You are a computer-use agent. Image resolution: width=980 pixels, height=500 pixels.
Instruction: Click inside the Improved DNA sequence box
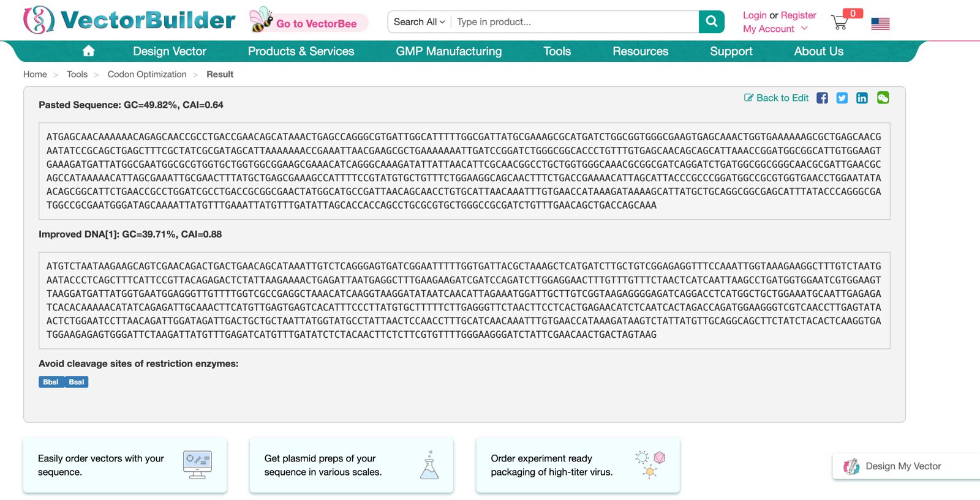point(464,300)
